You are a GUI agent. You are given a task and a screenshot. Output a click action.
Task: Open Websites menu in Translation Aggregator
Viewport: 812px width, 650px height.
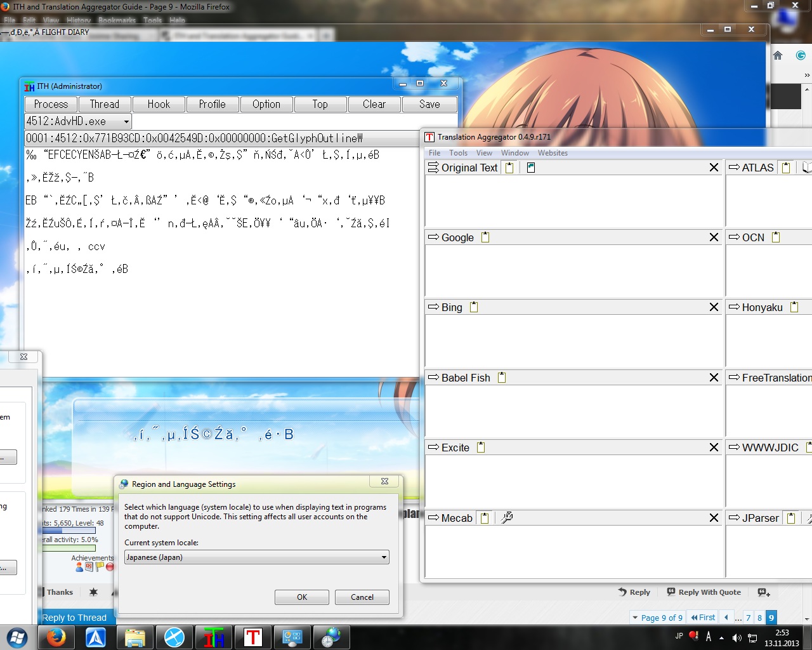[x=553, y=153]
